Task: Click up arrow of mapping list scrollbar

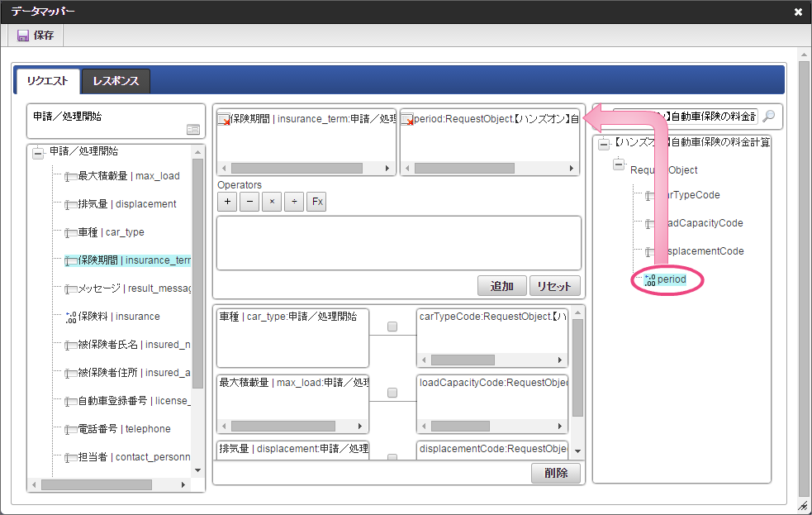Action: point(578,312)
